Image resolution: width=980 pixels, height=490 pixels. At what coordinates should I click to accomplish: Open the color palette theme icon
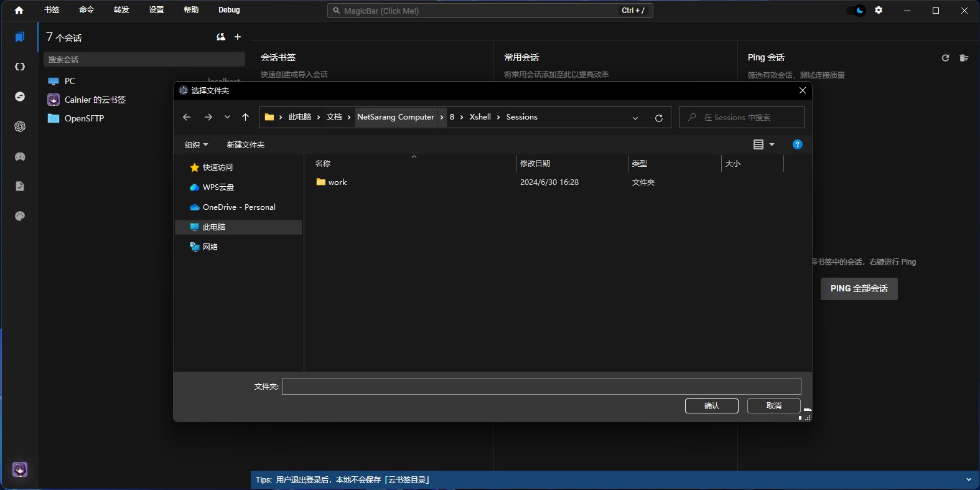(x=20, y=216)
